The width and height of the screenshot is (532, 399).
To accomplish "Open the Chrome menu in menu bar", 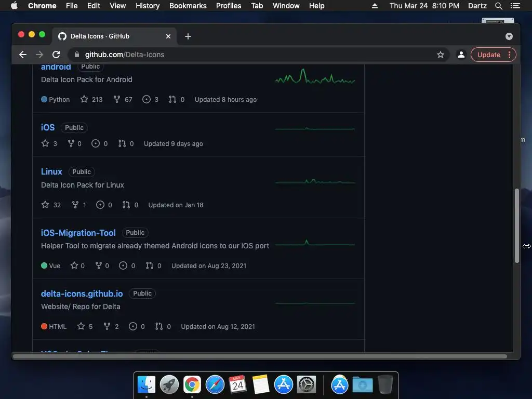I will coord(42,6).
